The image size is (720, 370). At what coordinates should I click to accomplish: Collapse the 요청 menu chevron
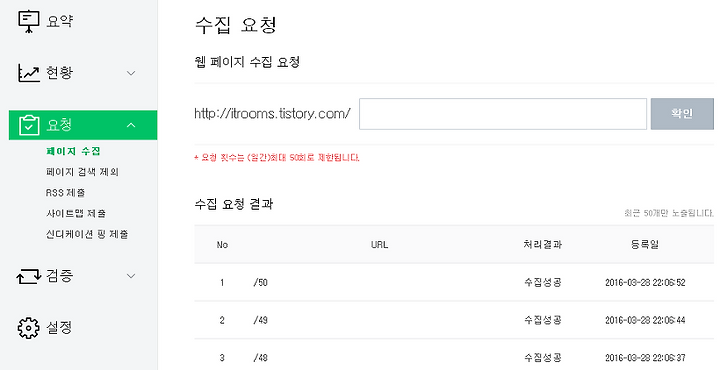click(131, 125)
